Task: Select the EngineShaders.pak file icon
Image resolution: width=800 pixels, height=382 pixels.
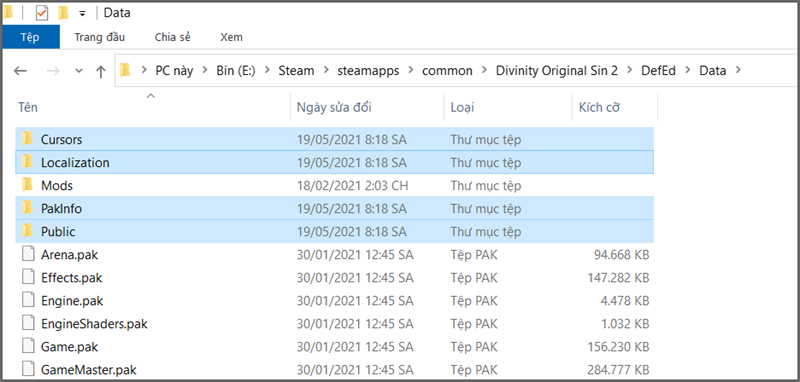Action: pyautogui.click(x=28, y=323)
